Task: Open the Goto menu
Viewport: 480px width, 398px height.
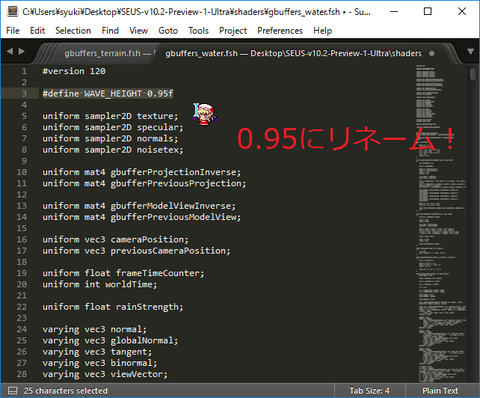Action: [168, 31]
